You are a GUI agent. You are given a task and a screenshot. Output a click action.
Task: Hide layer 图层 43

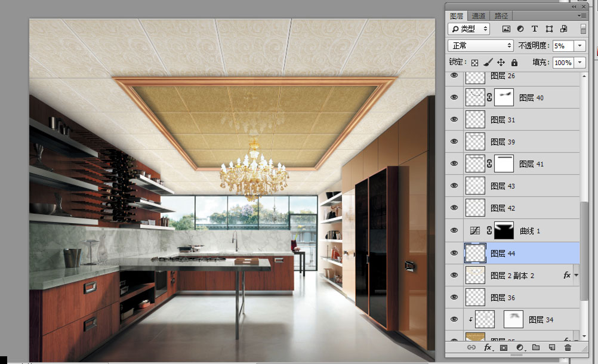(x=454, y=186)
